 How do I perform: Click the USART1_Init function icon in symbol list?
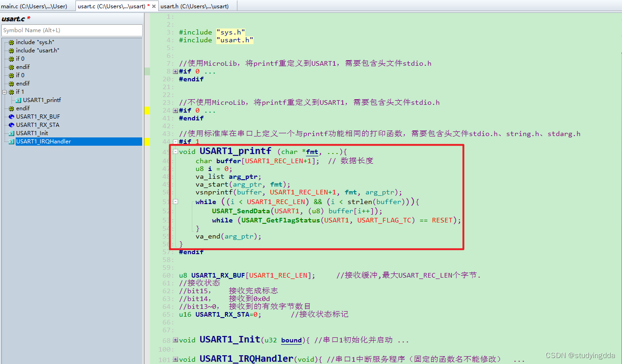(12, 133)
